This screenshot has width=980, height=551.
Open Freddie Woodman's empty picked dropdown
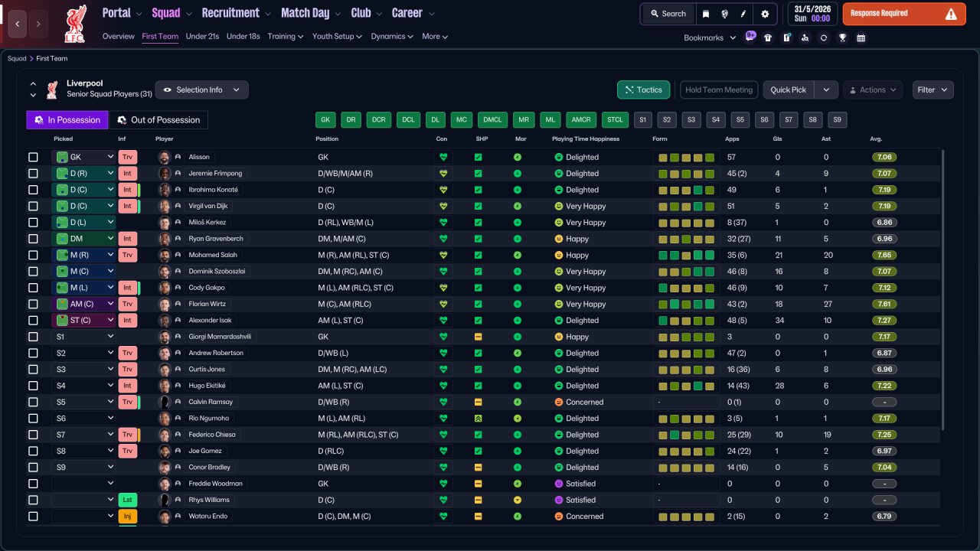(x=83, y=484)
